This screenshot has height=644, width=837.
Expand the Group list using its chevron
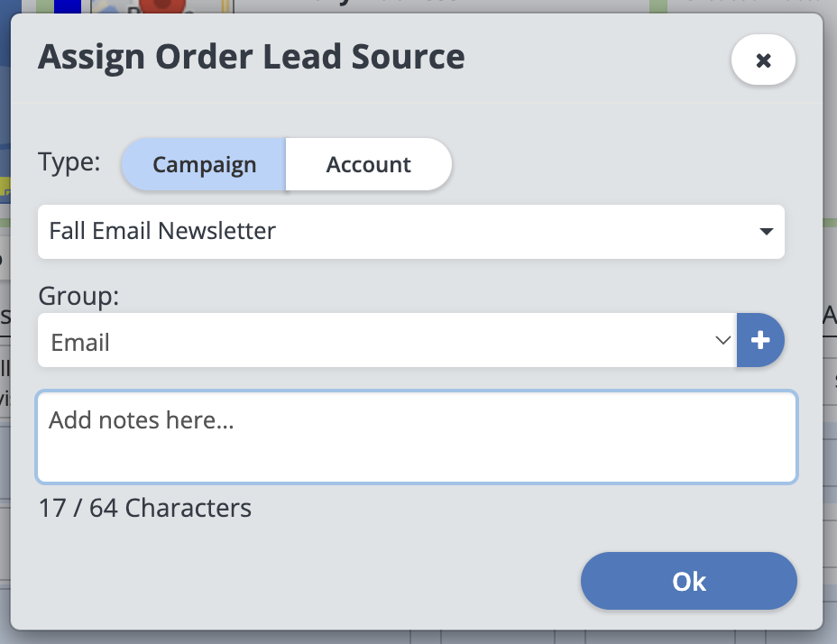[722, 341]
